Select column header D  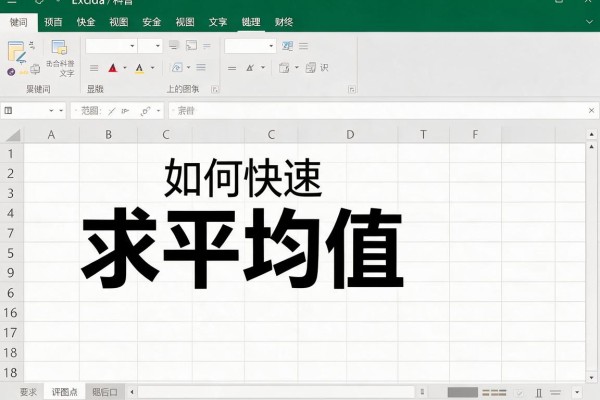pos(350,135)
